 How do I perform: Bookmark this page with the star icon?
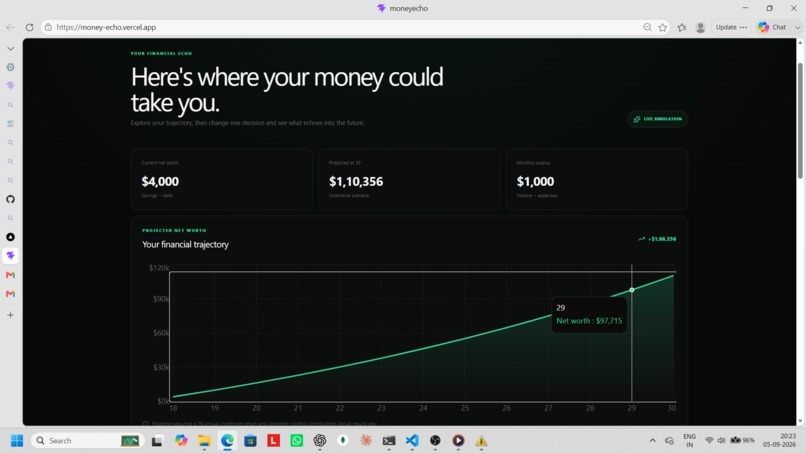[x=663, y=27]
